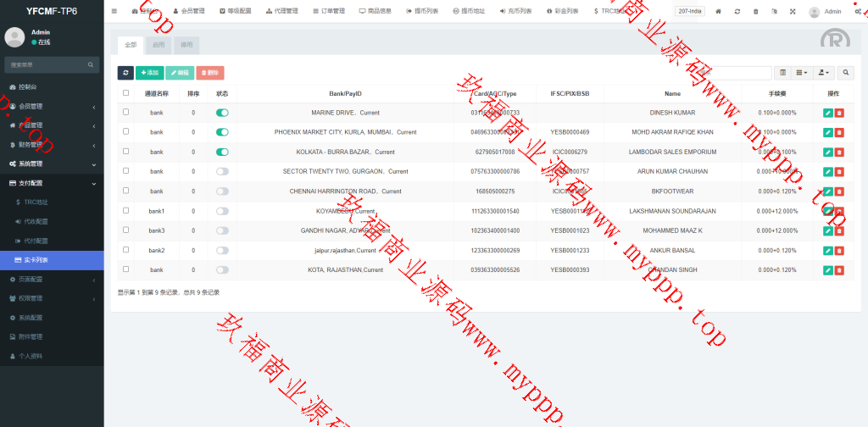The width and height of the screenshot is (868, 427).
Task: Open the columns dropdown in table toolbar
Action: coord(802,73)
